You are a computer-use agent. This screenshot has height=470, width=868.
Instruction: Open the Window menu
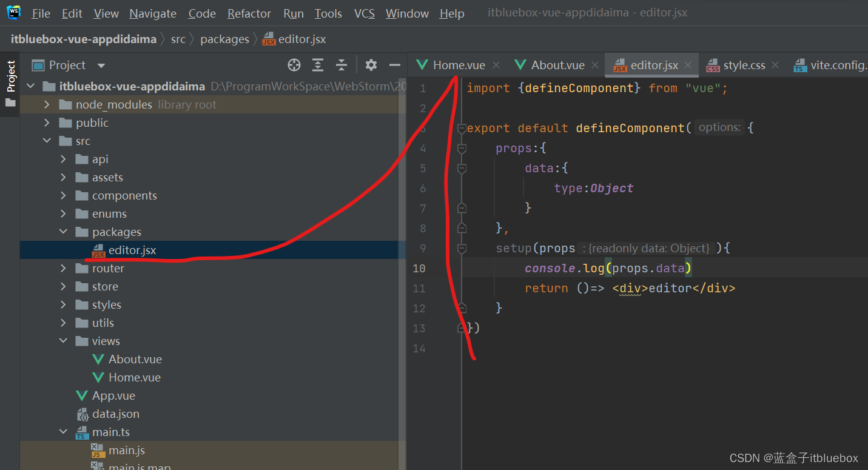(x=407, y=13)
